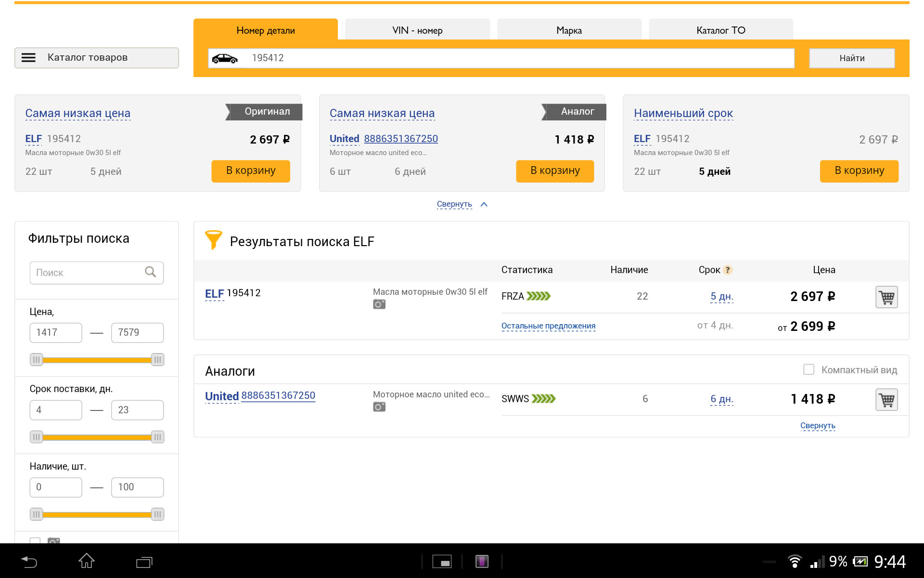Click В корзину in Аналог card
924x578 pixels.
(555, 171)
